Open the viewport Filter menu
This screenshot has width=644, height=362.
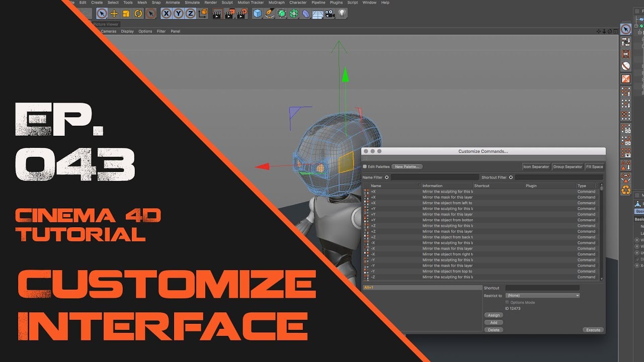click(161, 31)
